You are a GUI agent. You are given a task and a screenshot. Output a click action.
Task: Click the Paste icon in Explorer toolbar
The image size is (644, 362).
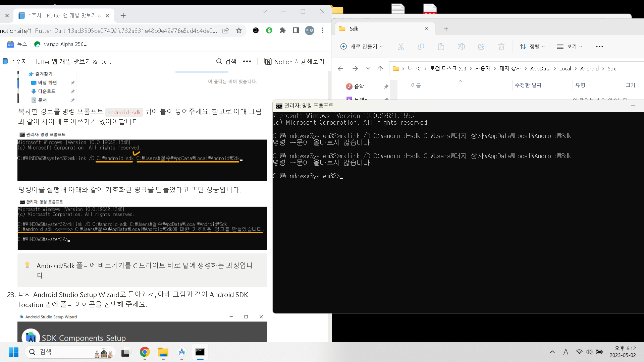(x=441, y=47)
